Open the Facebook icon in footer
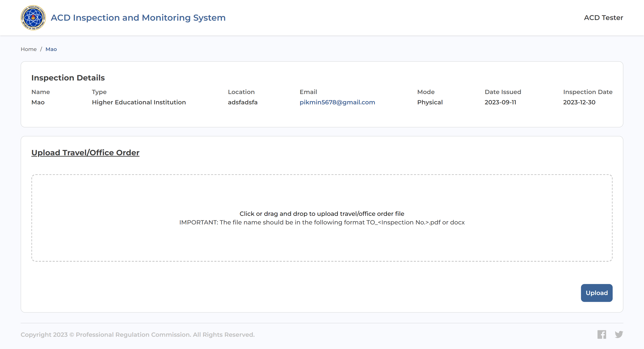This screenshot has width=644, height=349. coord(602,334)
